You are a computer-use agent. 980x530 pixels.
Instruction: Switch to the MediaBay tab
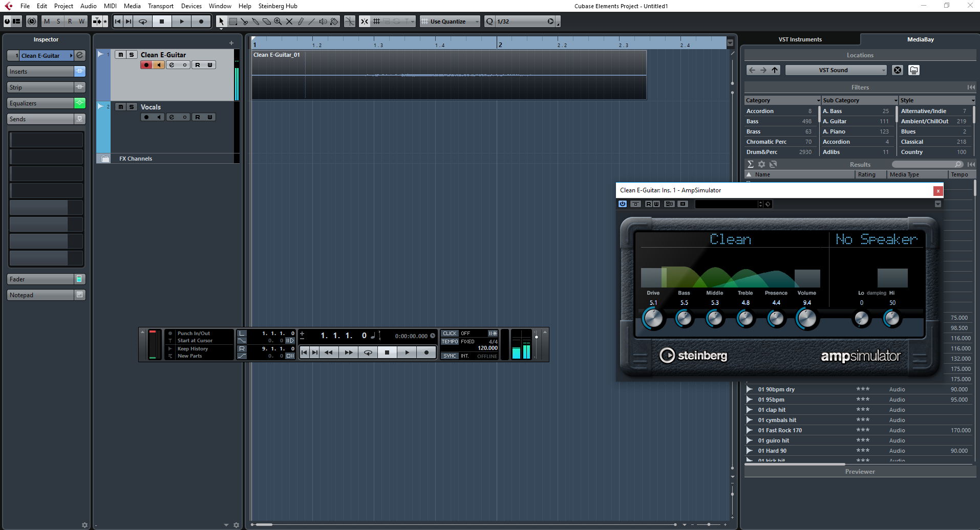tap(920, 39)
